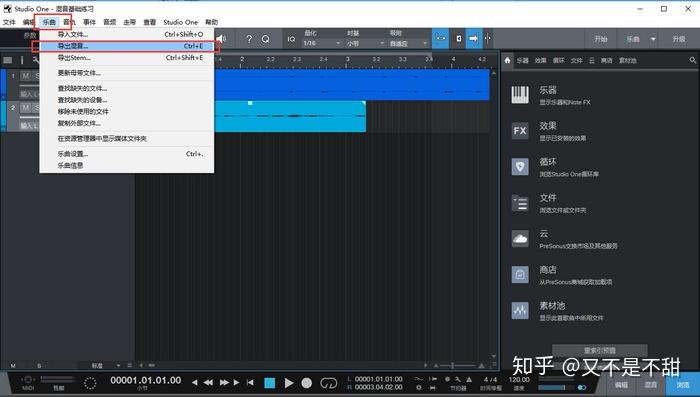The image size is (700, 397).
Task: Select 乐曲信息 menu entry
Action: coord(127,165)
